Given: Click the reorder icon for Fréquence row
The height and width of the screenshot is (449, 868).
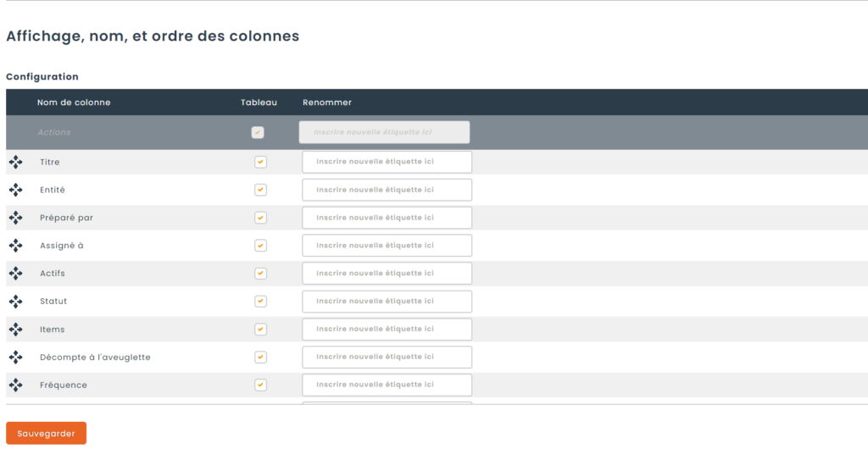Looking at the screenshot, I should [x=15, y=385].
